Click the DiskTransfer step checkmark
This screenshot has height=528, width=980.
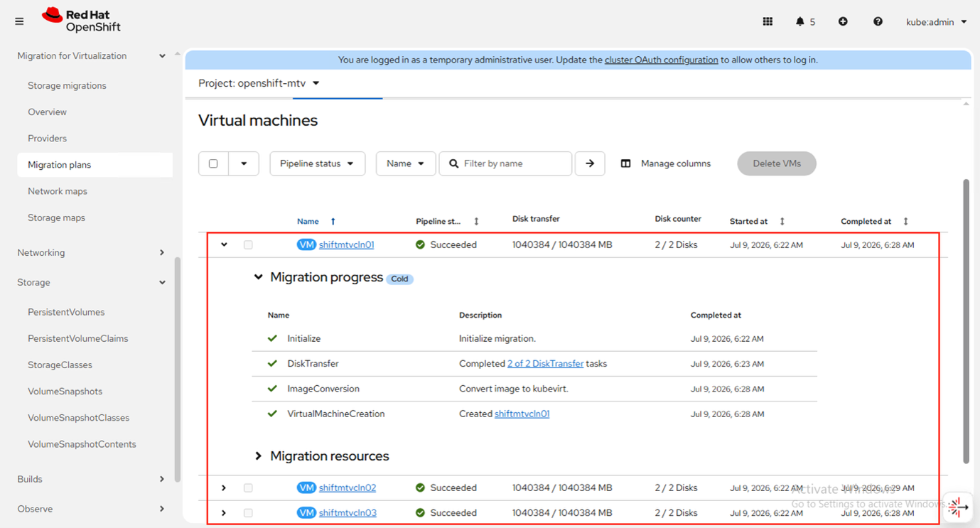(x=272, y=363)
